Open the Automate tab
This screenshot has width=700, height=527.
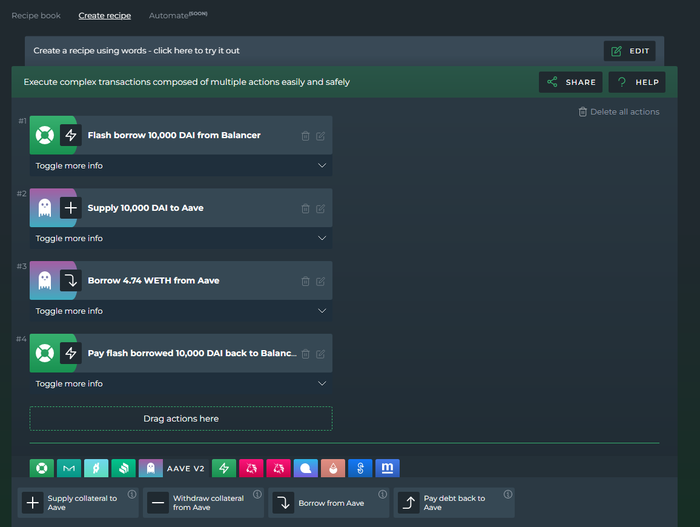[x=178, y=15]
